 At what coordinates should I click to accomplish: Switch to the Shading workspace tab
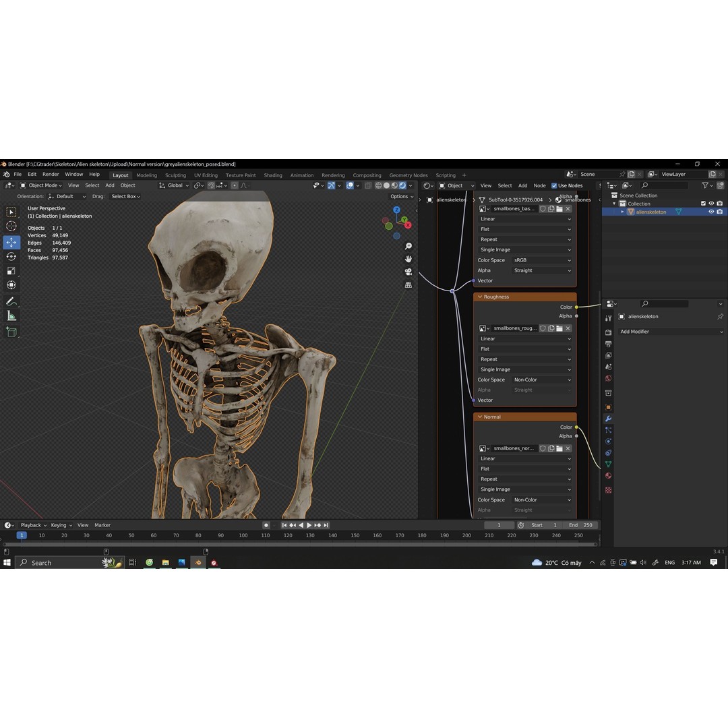(273, 175)
